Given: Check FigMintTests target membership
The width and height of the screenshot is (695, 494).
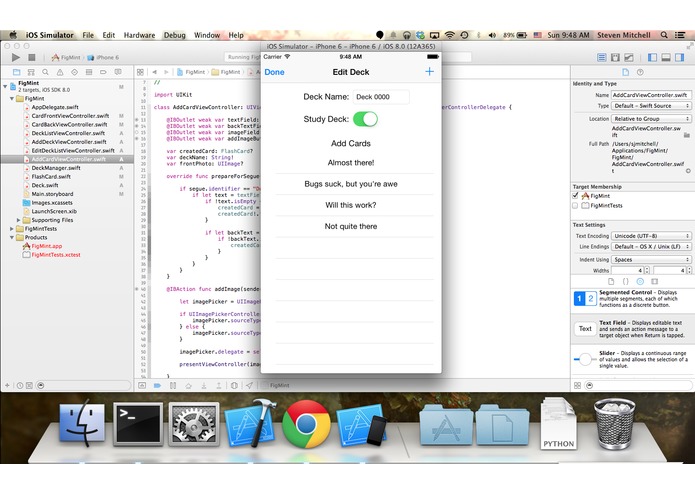Looking at the screenshot, I should pos(575,206).
